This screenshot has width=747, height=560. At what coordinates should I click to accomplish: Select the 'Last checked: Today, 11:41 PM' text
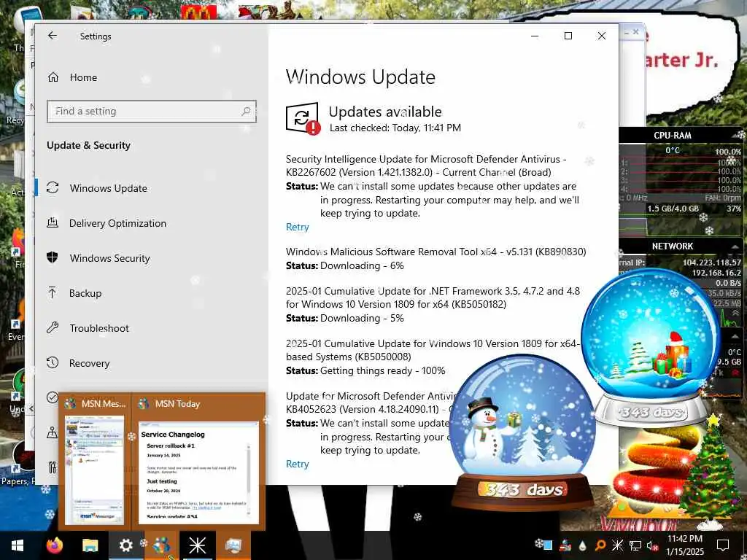click(x=395, y=128)
